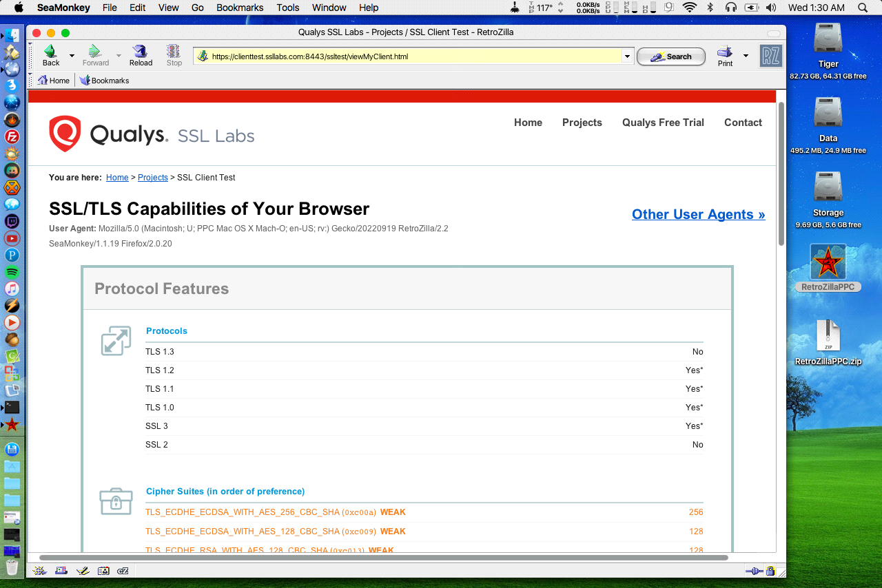Go back with the Back arrow icon
This screenshot has width=882, height=588.
(x=50, y=51)
